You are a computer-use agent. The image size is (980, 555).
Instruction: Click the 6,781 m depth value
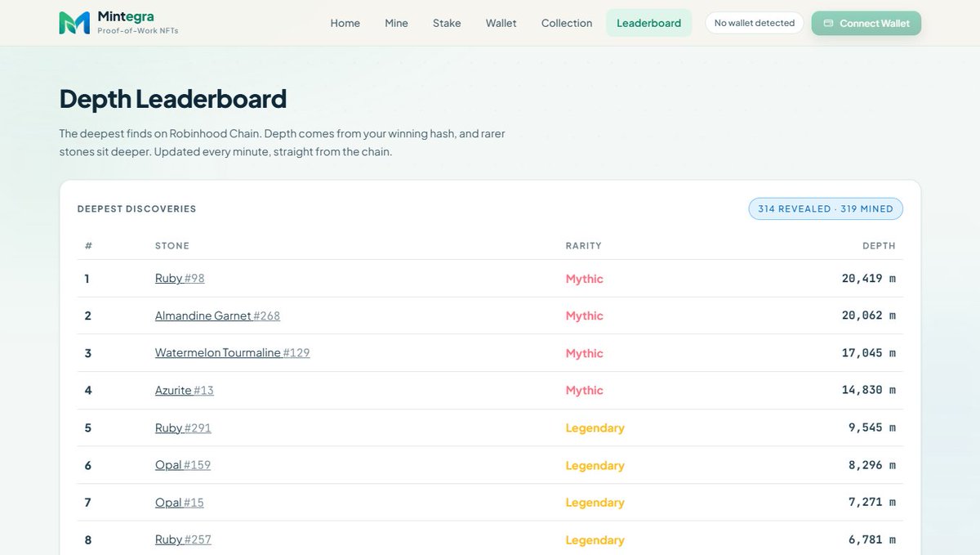(872, 540)
